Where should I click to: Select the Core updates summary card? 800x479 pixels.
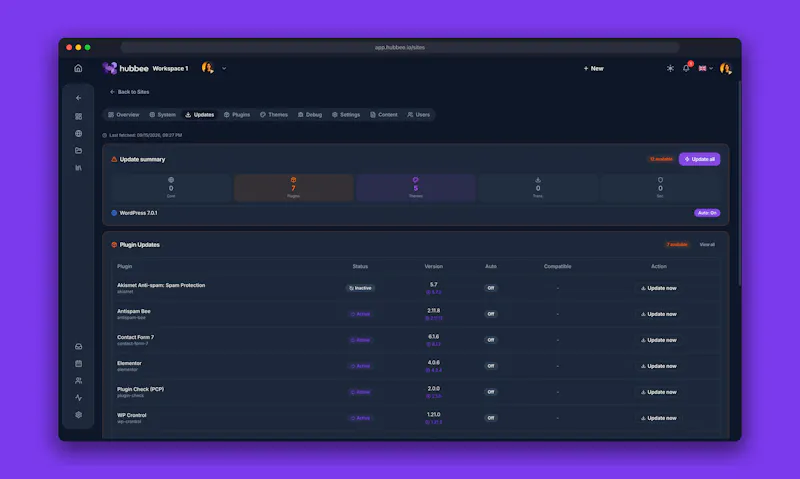pos(171,188)
